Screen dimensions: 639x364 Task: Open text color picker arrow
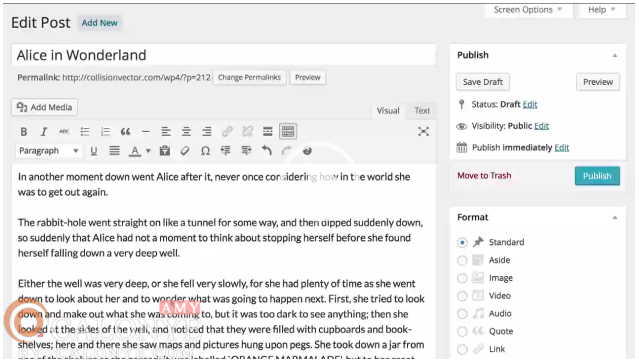pos(148,151)
